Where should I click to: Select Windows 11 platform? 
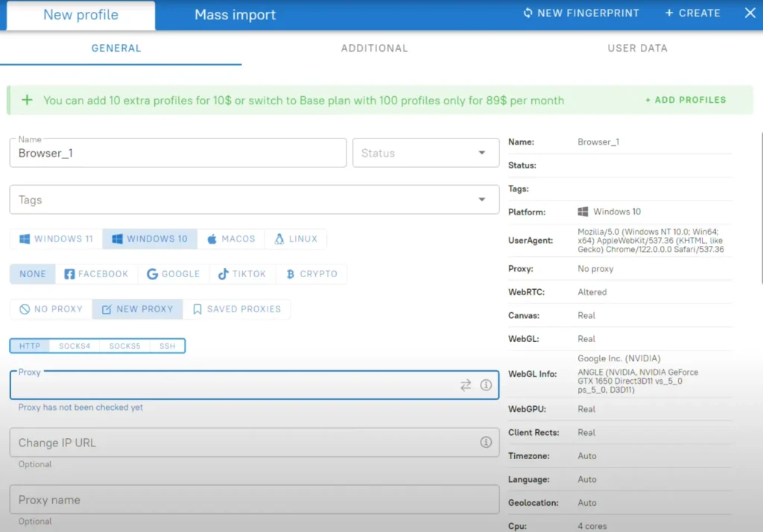coord(57,239)
